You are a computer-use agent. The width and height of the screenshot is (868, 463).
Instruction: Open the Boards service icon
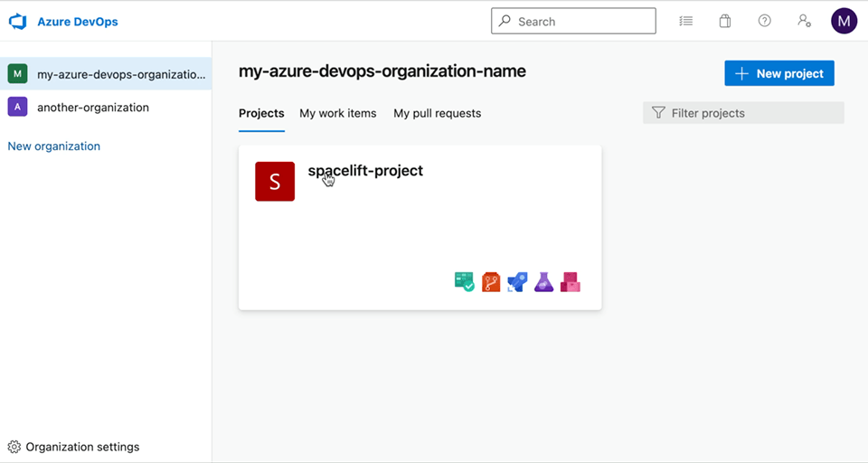coord(464,282)
